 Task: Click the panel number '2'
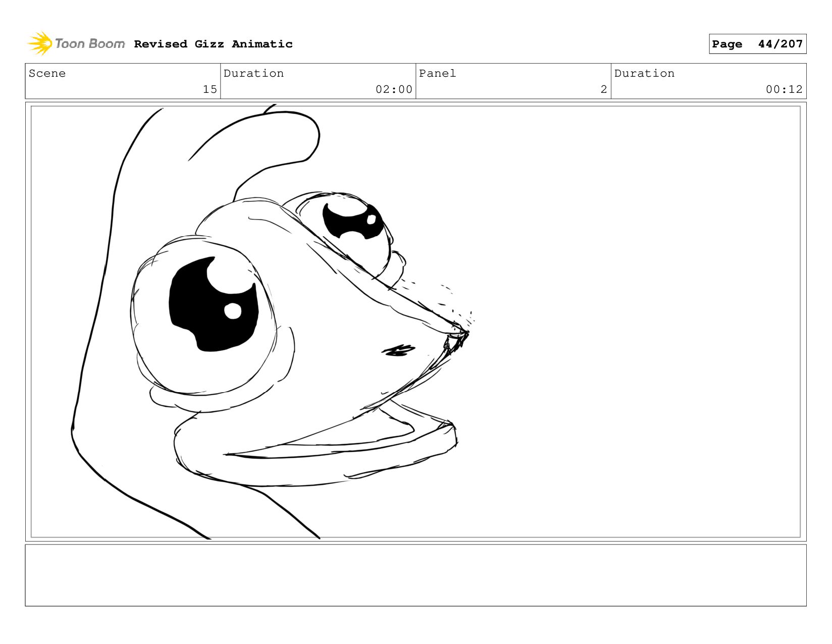coord(603,89)
